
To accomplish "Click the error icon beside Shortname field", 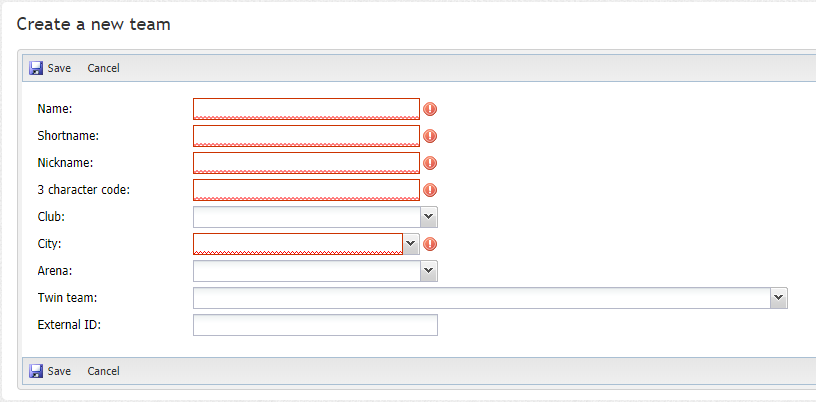I will click(x=430, y=136).
